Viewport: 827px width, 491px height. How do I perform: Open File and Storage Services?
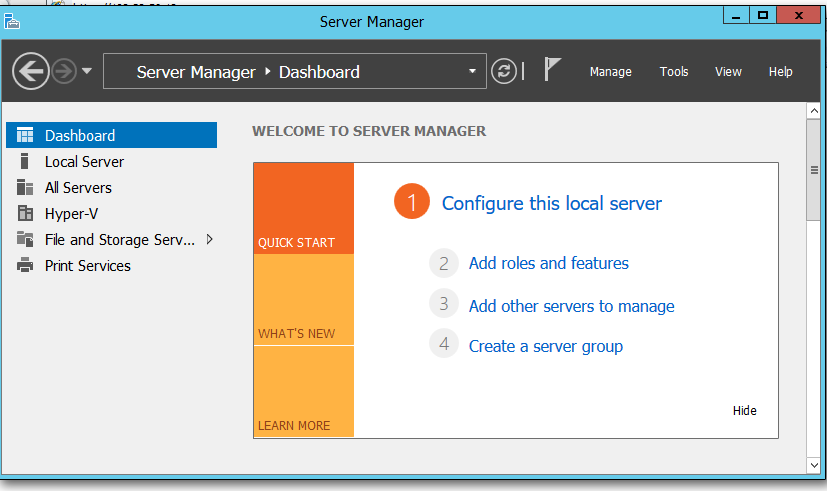pyautogui.click(x=120, y=240)
